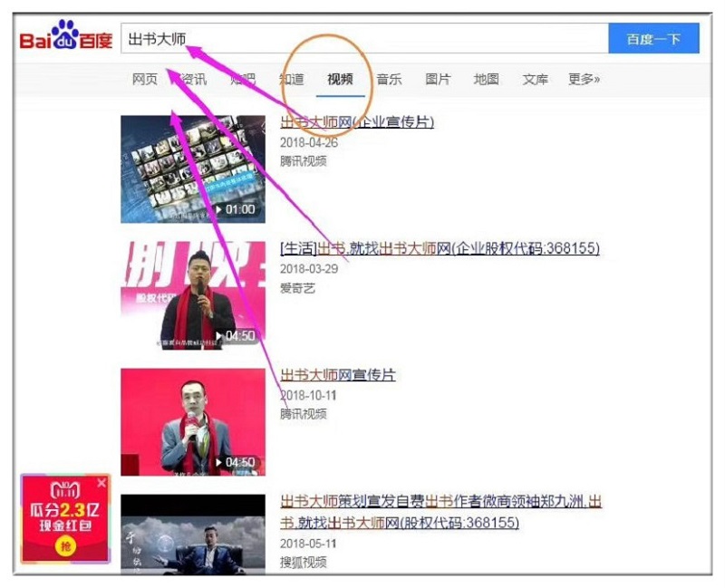Open the fourth video thumbnail, seated man
Viewport: 725px width, 588px height.
pyautogui.click(x=193, y=535)
